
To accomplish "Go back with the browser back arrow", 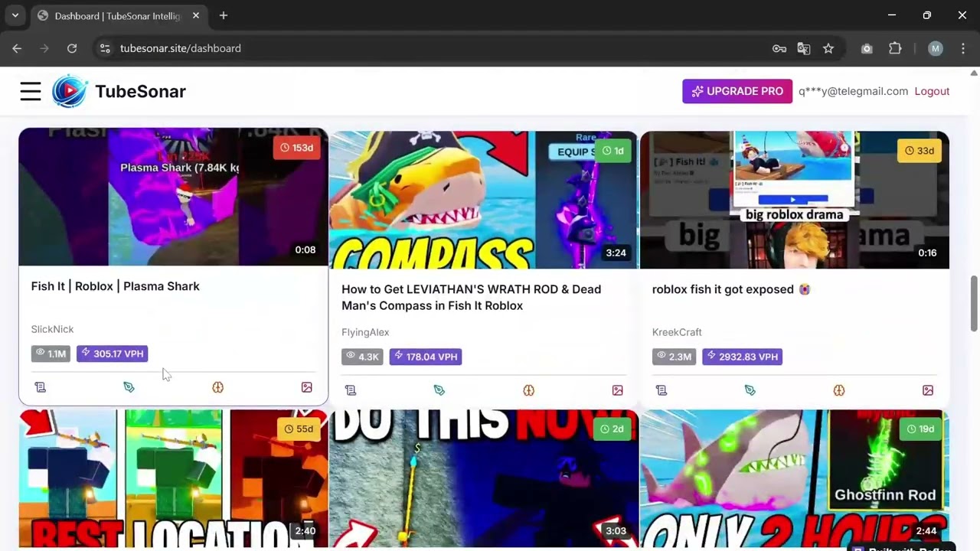I will pyautogui.click(x=17, y=48).
